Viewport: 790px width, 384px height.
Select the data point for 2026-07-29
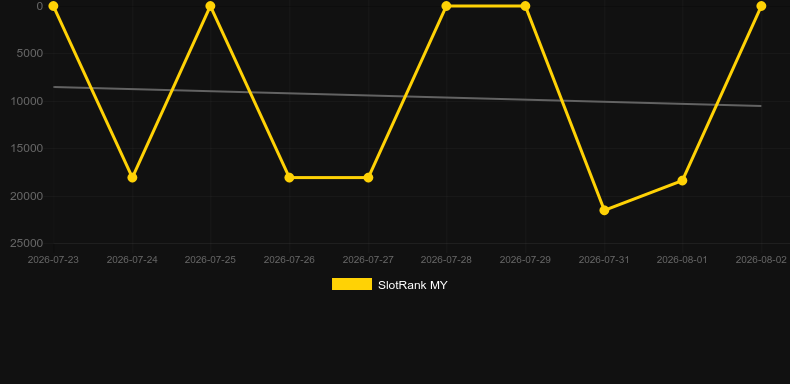(x=525, y=6)
